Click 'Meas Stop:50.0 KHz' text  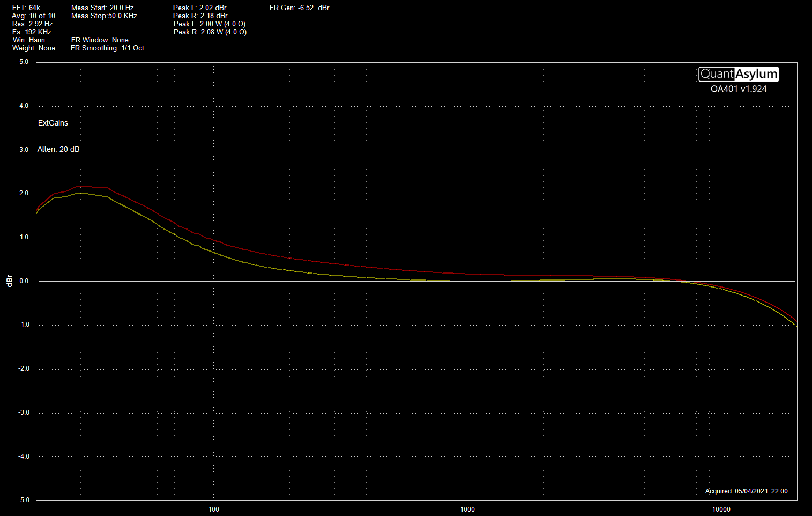104,16
